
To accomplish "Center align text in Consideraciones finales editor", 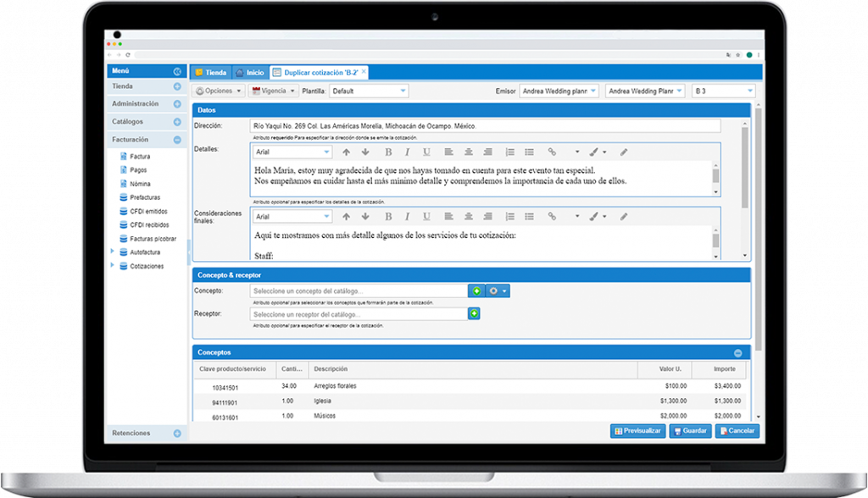I will click(468, 217).
